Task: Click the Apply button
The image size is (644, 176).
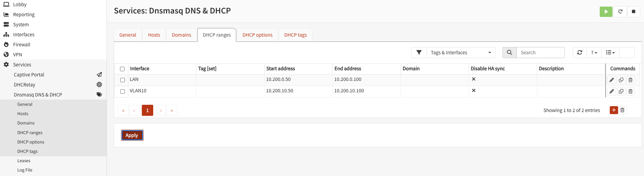Action: [x=132, y=135]
